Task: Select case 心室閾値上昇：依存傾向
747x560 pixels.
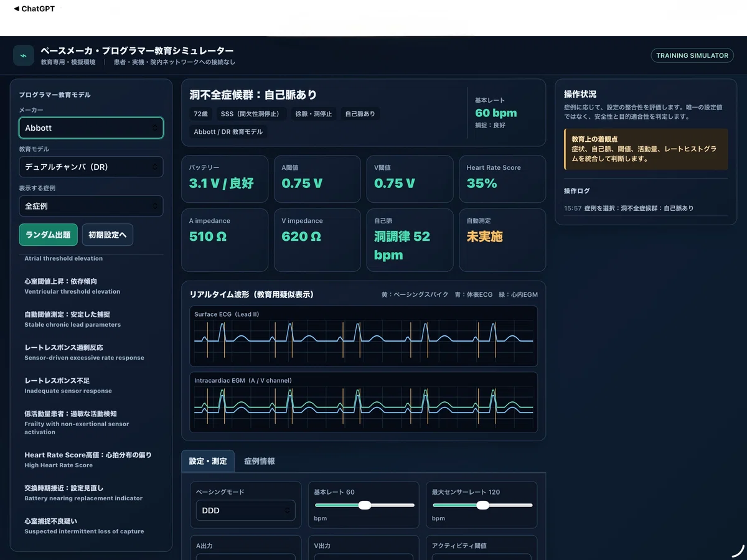Action: coord(92,286)
